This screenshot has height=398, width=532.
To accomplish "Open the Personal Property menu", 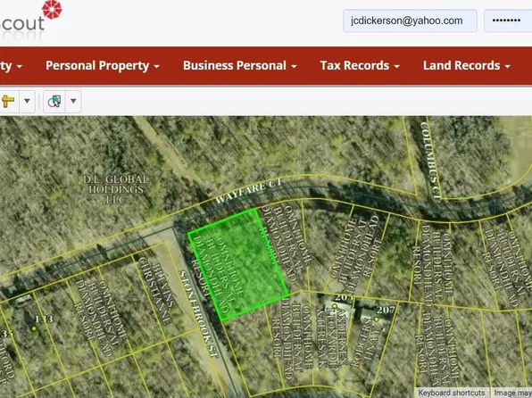I will coord(103,65).
